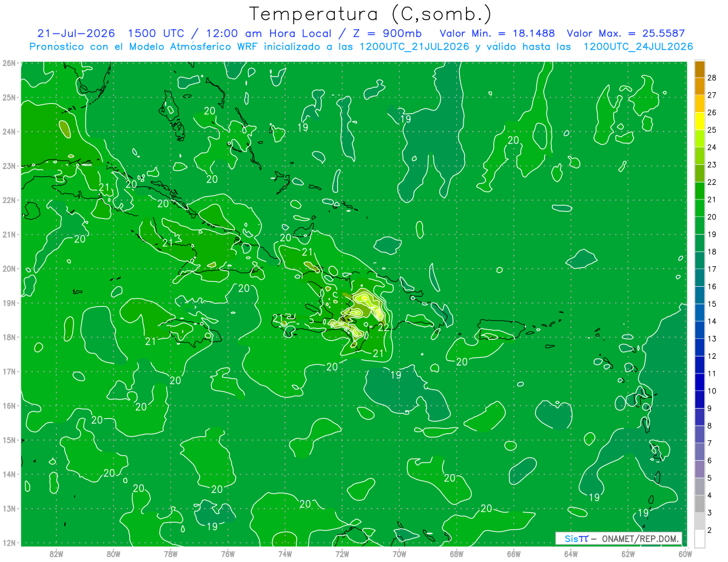Click the latitude axis label "19N"
728x562 pixels.
point(9,303)
